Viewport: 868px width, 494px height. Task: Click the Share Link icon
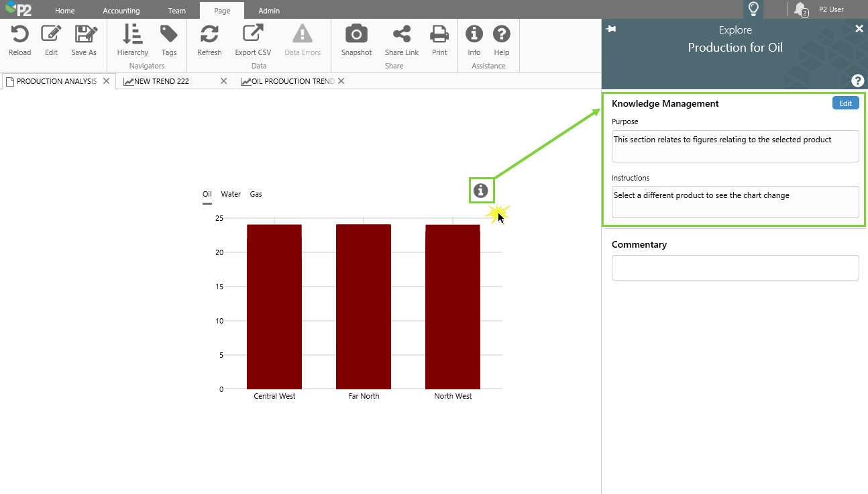(402, 35)
